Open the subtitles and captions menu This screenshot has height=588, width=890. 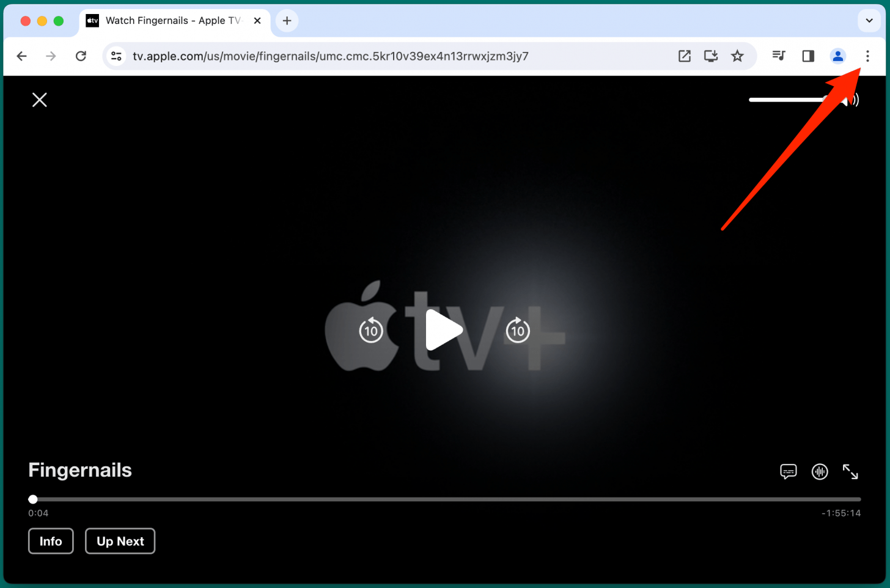coord(788,471)
